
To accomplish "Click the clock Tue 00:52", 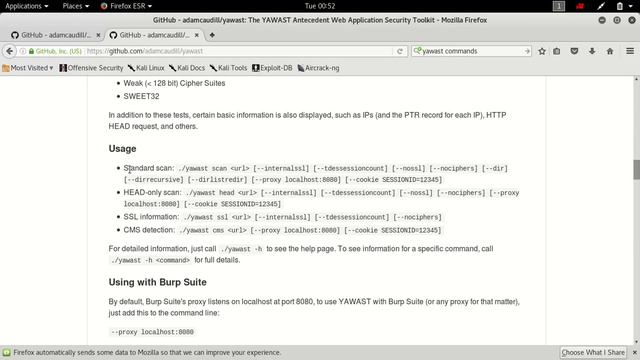I will [x=320, y=6].
